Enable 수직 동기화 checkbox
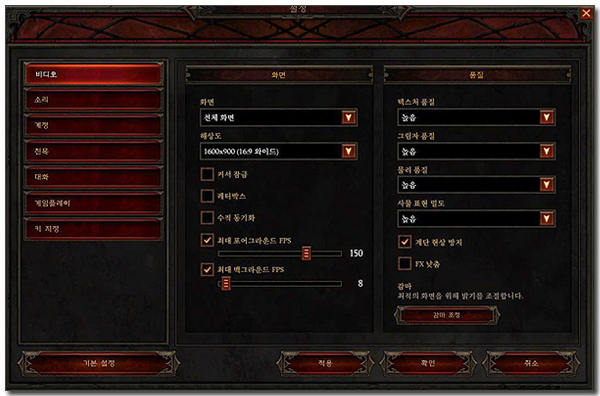The width and height of the screenshot is (600, 396). click(207, 218)
